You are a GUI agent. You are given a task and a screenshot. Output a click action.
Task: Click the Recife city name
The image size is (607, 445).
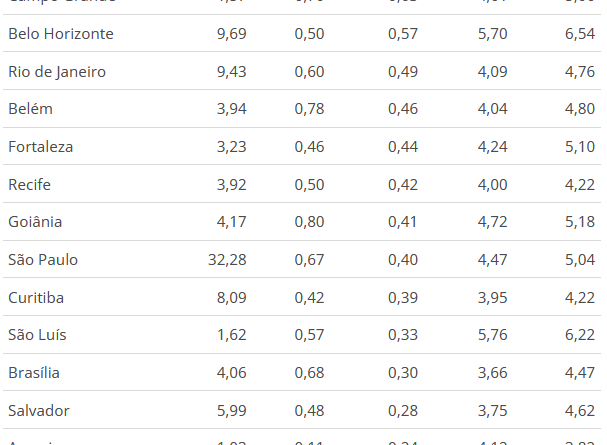(x=29, y=185)
